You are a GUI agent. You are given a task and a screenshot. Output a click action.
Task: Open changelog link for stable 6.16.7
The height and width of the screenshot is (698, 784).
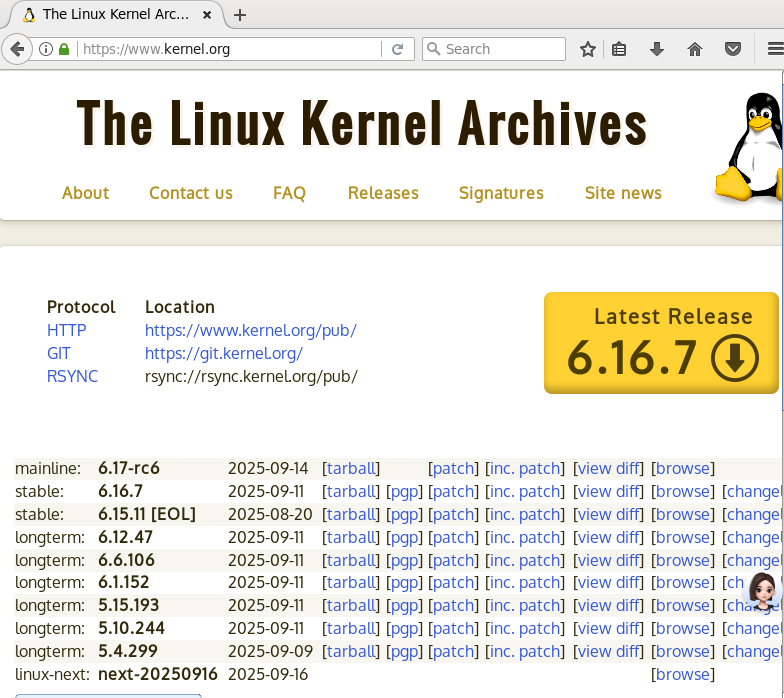pos(754,492)
